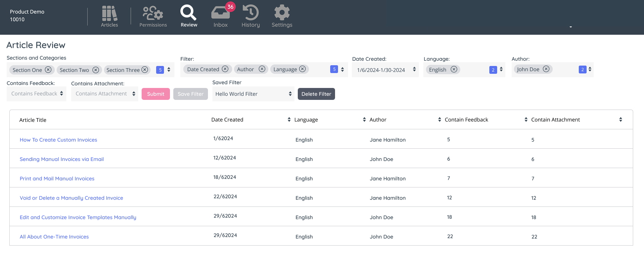Viewport: 644px width, 262px height.
Task: Open the Articles section icon
Action: (x=110, y=14)
